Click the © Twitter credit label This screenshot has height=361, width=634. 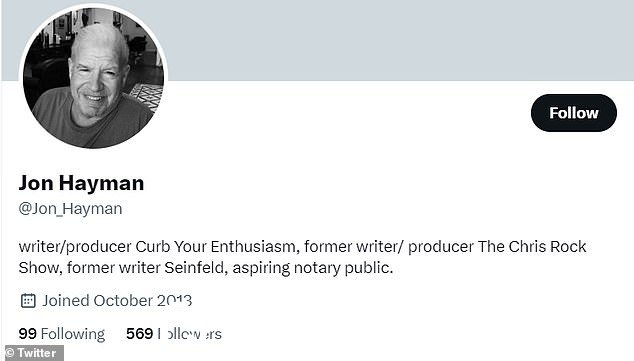(34, 353)
